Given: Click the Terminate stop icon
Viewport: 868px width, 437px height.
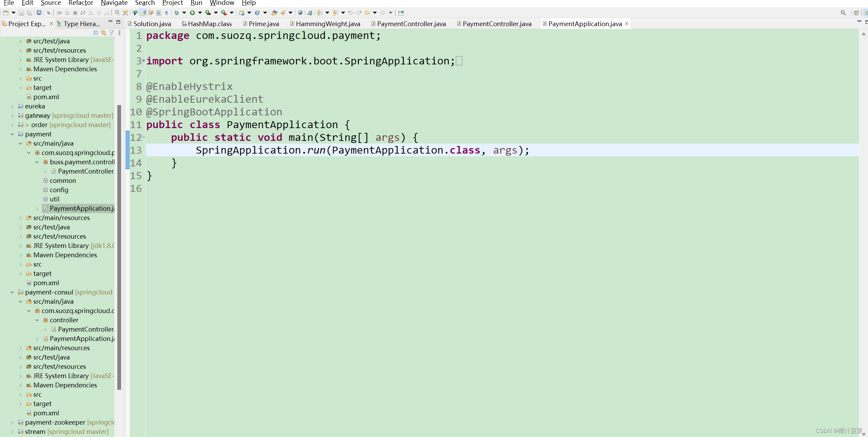Looking at the screenshot, I should [x=75, y=13].
